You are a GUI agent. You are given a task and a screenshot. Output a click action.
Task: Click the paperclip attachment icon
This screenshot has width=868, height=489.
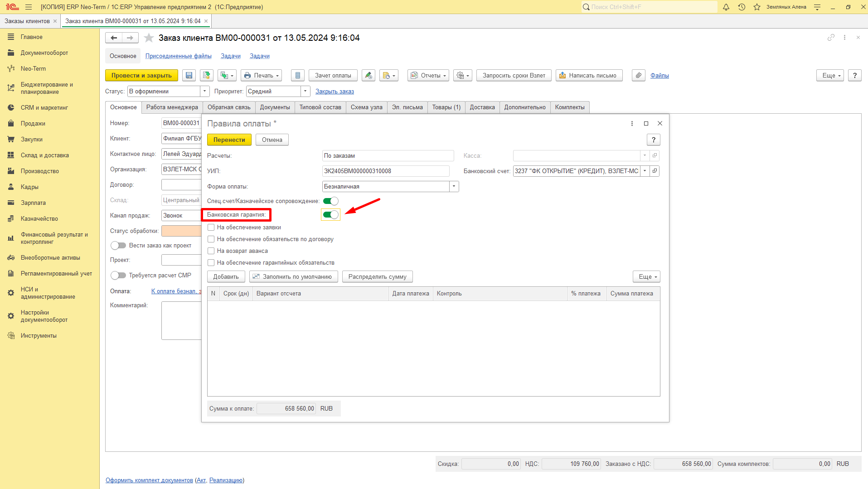(639, 76)
